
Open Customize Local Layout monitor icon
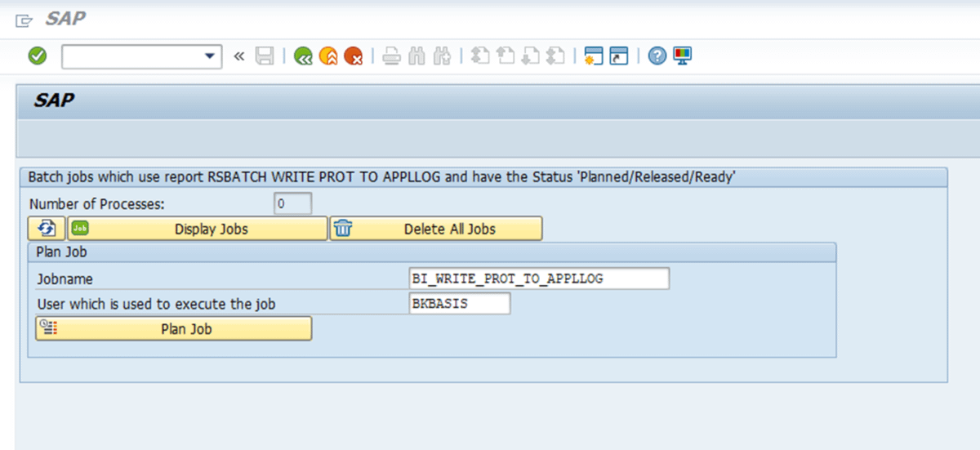pos(683,56)
